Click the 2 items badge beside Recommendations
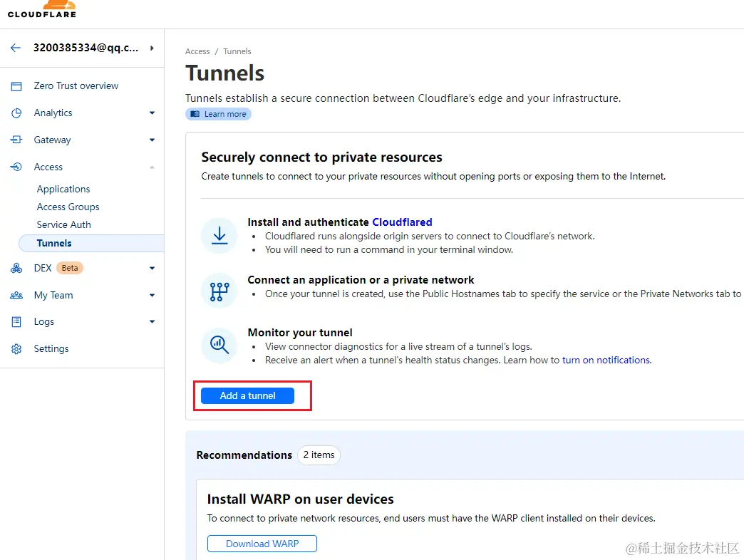The height and width of the screenshot is (560, 744). pos(319,455)
